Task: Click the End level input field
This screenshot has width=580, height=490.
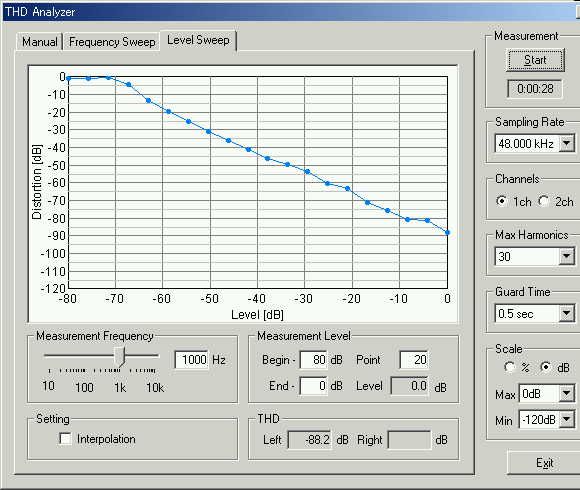Action: tap(313, 386)
